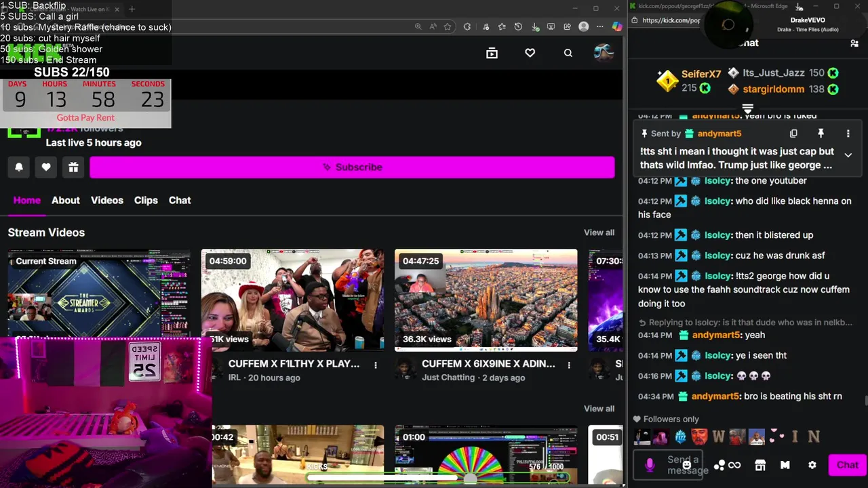Click the star to favorite this page
868x488 pixels.
448,26
